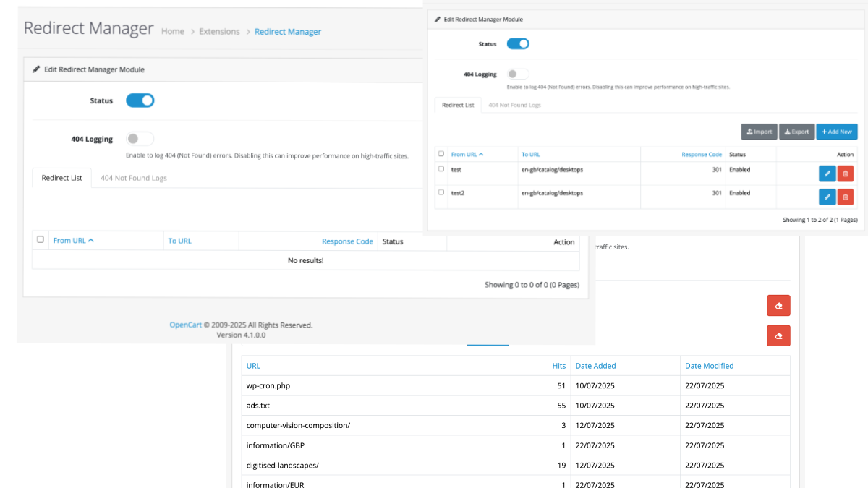Select the ads.txt log entry
868x488 pixels.
coord(258,406)
